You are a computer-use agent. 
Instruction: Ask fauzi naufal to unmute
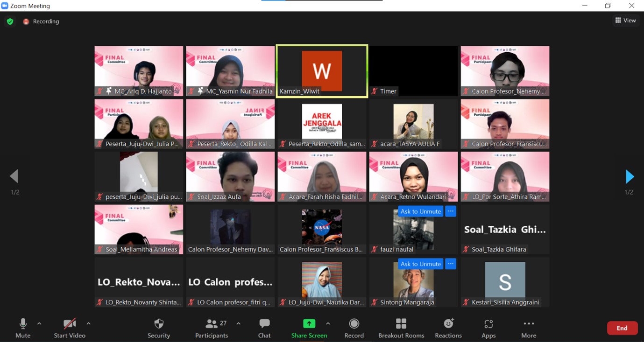(420, 211)
